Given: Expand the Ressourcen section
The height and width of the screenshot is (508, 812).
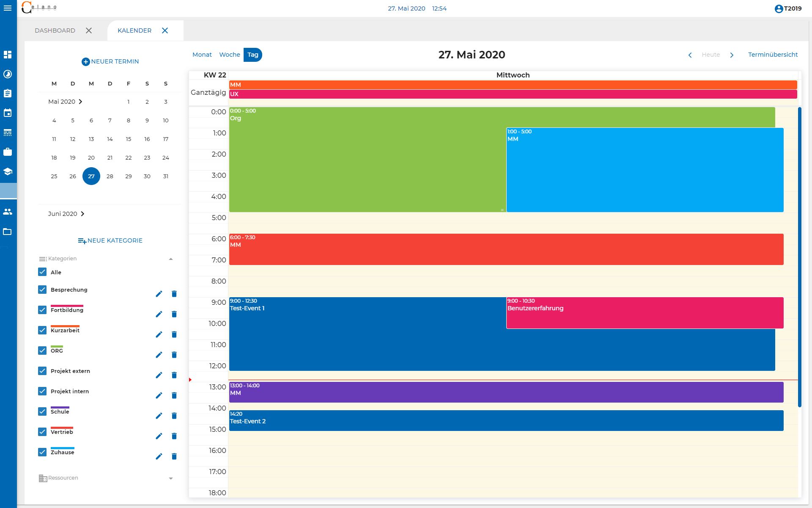Looking at the screenshot, I should click(171, 478).
